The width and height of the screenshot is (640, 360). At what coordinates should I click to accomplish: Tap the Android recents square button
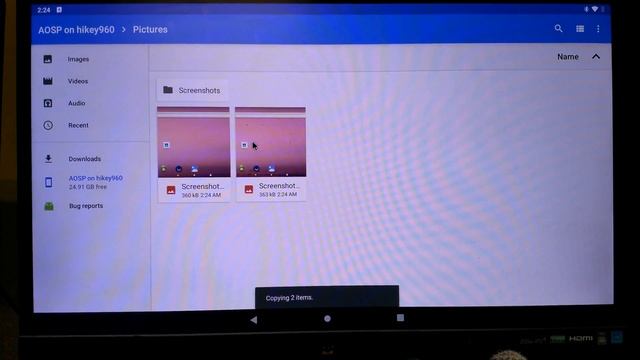pos(400,318)
